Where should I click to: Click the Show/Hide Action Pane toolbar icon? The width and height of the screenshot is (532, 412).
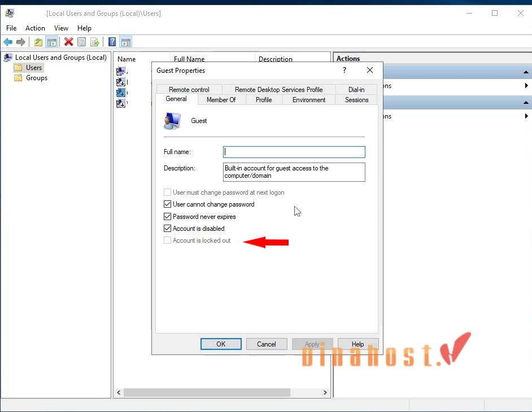[x=125, y=42]
